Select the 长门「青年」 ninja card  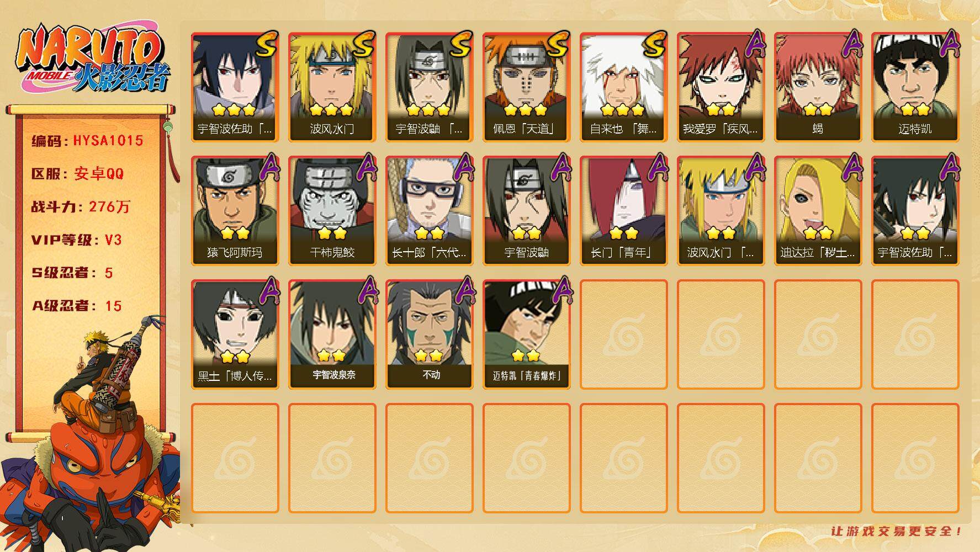[x=623, y=211]
